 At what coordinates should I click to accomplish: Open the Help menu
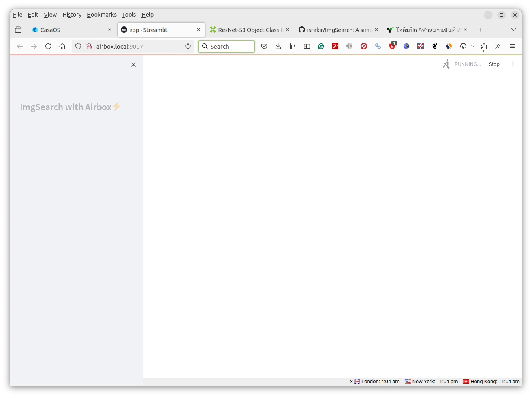tap(147, 15)
